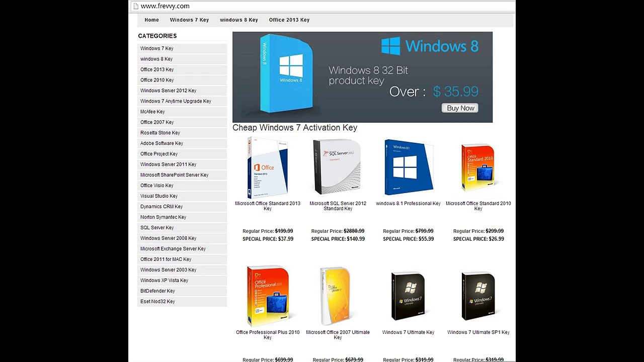Open the Dynamics CRM Key category
Viewport: 644px width, 362px height.
(182, 207)
